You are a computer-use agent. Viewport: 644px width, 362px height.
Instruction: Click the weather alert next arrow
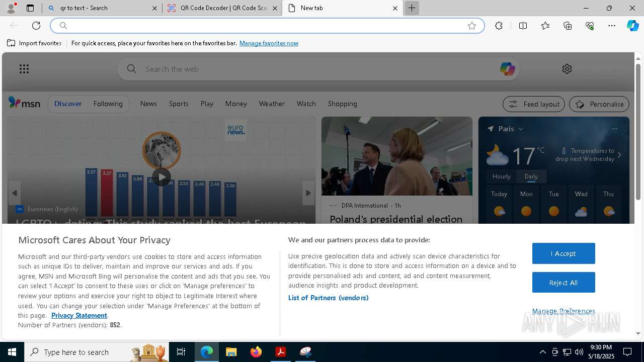(x=619, y=155)
